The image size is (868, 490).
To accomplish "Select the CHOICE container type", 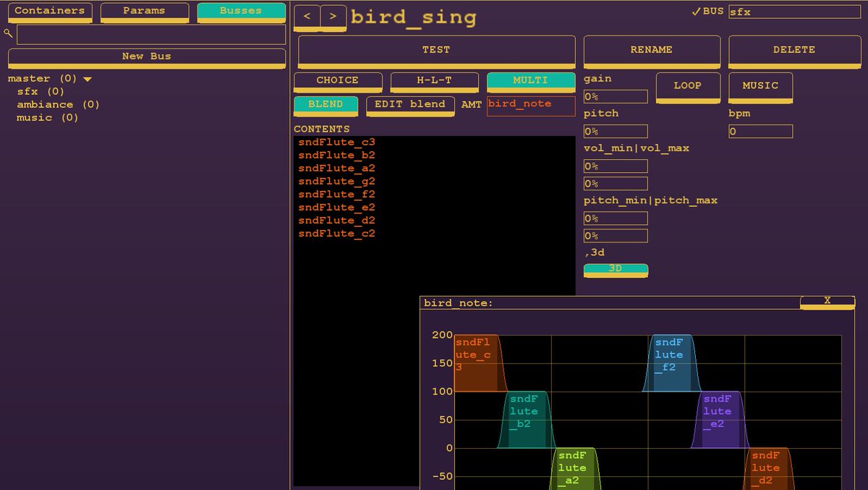I will [x=338, y=82].
